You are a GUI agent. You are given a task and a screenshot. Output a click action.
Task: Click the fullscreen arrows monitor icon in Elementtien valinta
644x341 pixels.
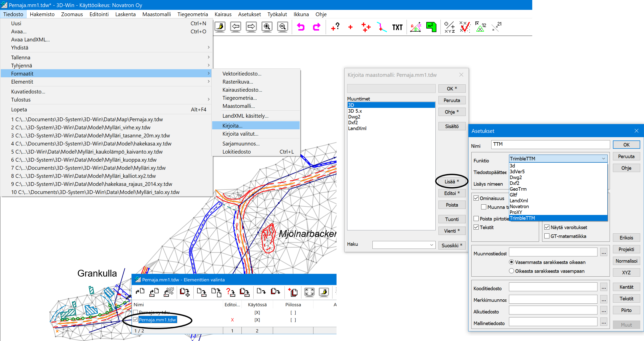309,292
